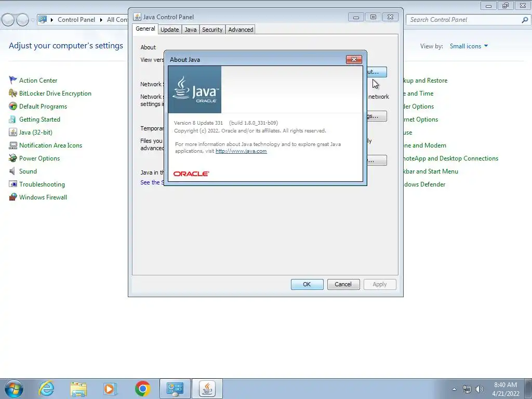The width and height of the screenshot is (532, 399).
Task: Click the Back navigation button
Action: pyautogui.click(x=8, y=20)
